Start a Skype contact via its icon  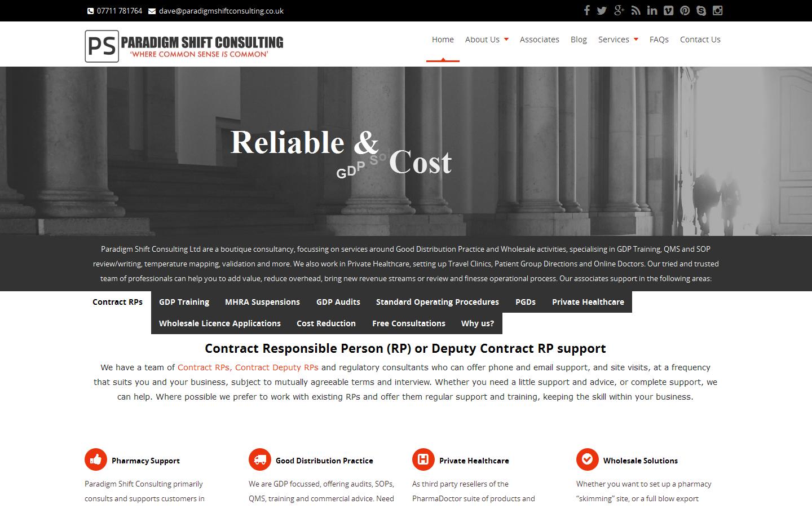click(x=701, y=10)
